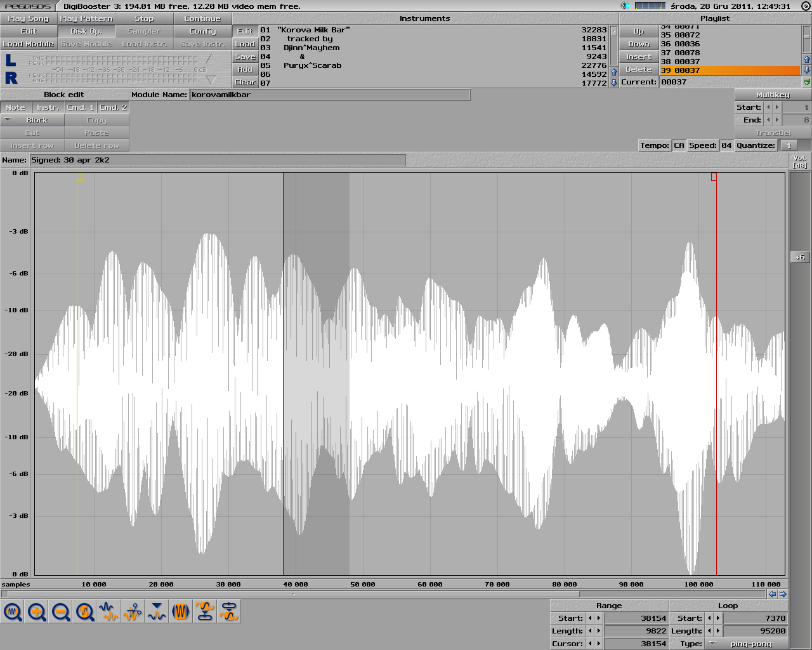Click the red loop end marker
Image resolution: width=812 pixels, height=650 pixels.
tap(714, 176)
